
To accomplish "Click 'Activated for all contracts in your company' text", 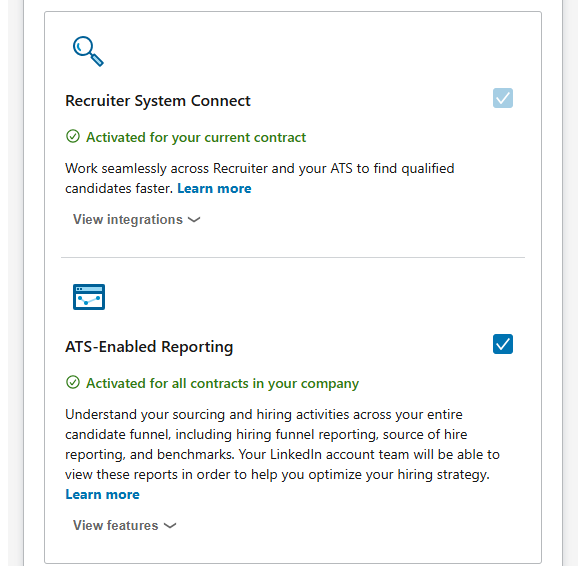I will [222, 384].
